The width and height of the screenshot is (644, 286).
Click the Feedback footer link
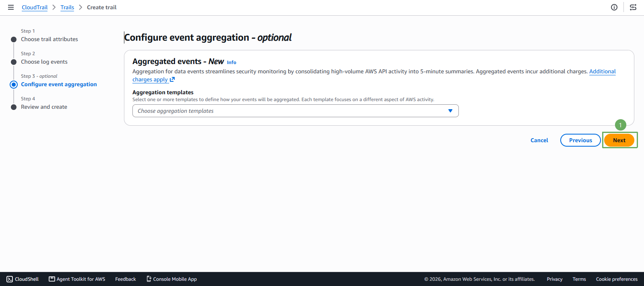[126, 279]
